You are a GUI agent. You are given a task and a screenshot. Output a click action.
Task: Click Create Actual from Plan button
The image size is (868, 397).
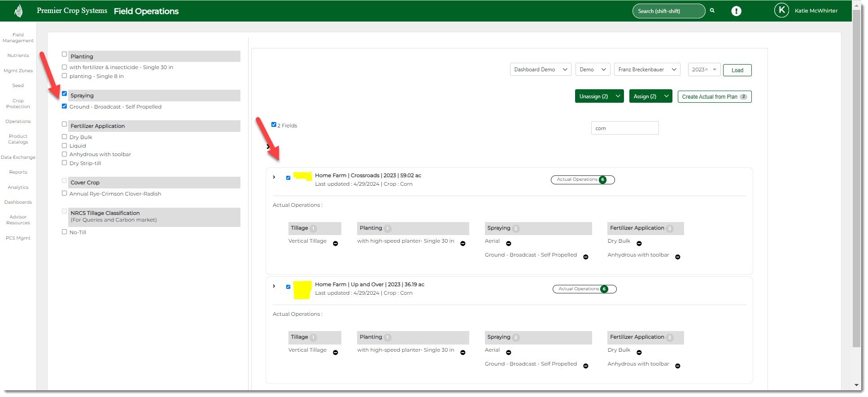pyautogui.click(x=714, y=97)
